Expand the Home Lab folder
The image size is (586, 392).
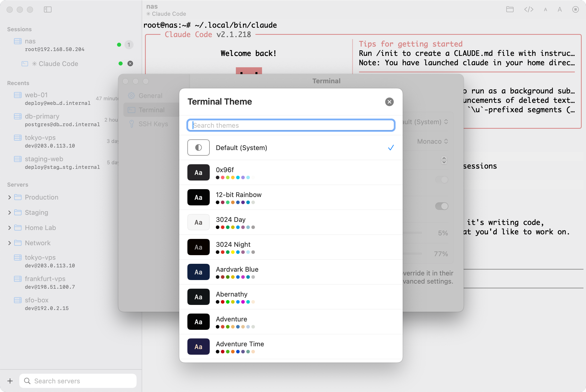point(9,228)
